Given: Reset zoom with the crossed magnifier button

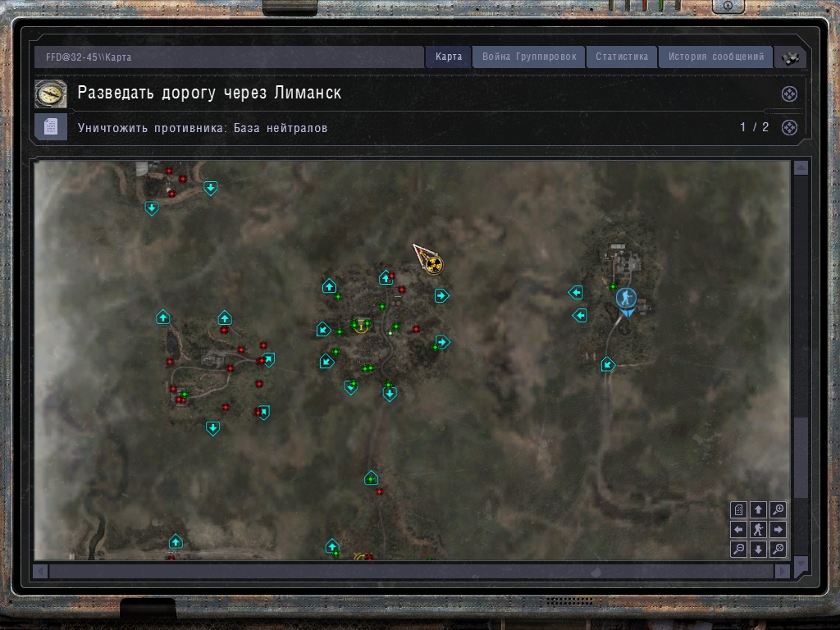Looking at the screenshot, I should pos(778,549).
